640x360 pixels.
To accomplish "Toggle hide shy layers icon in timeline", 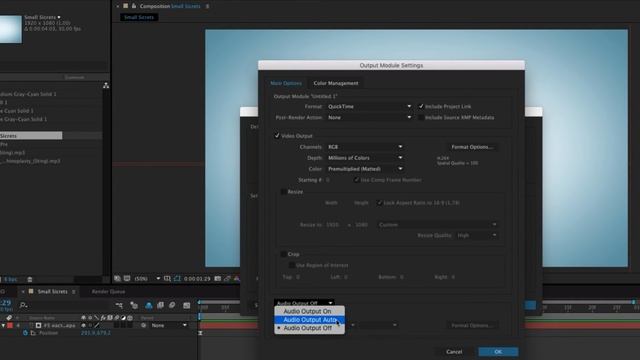I will pyautogui.click(x=149, y=305).
